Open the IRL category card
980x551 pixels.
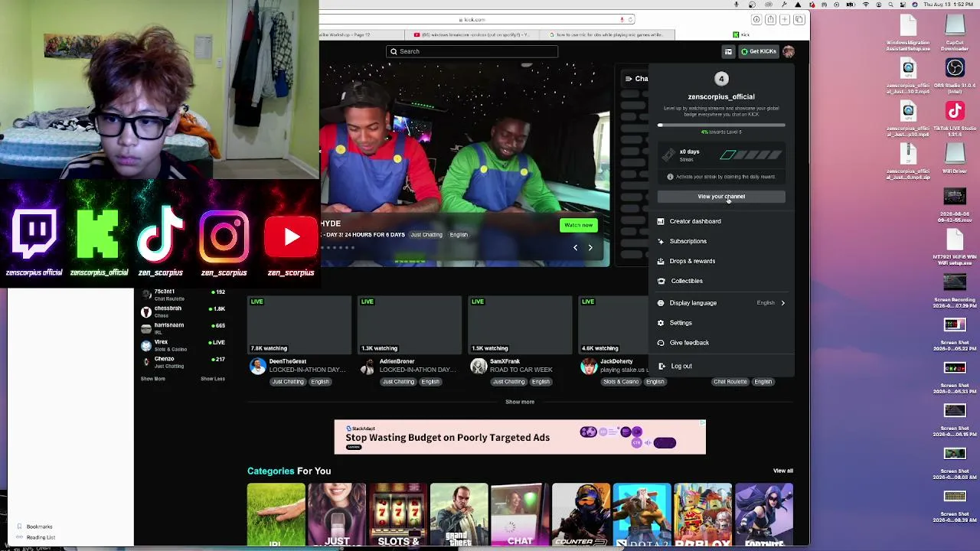click(276, 516)
